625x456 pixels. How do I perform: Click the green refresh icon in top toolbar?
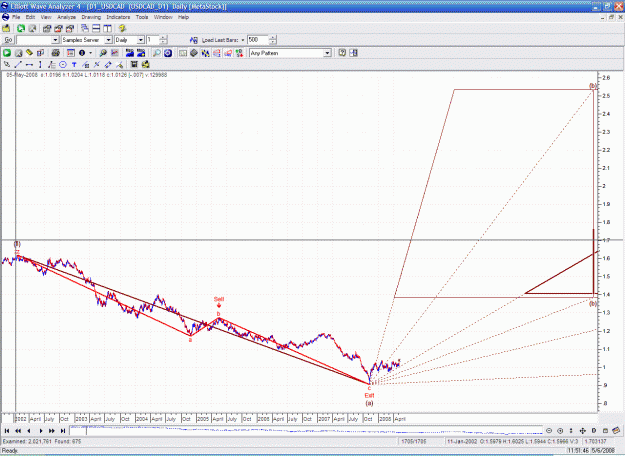pyautogui.click(x=21, y=28)
